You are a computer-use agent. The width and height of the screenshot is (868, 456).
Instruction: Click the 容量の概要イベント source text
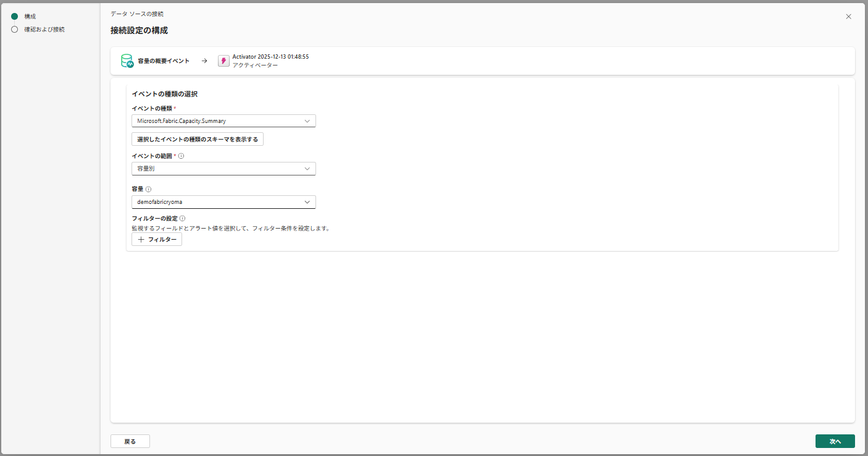[x=164, y=61]
